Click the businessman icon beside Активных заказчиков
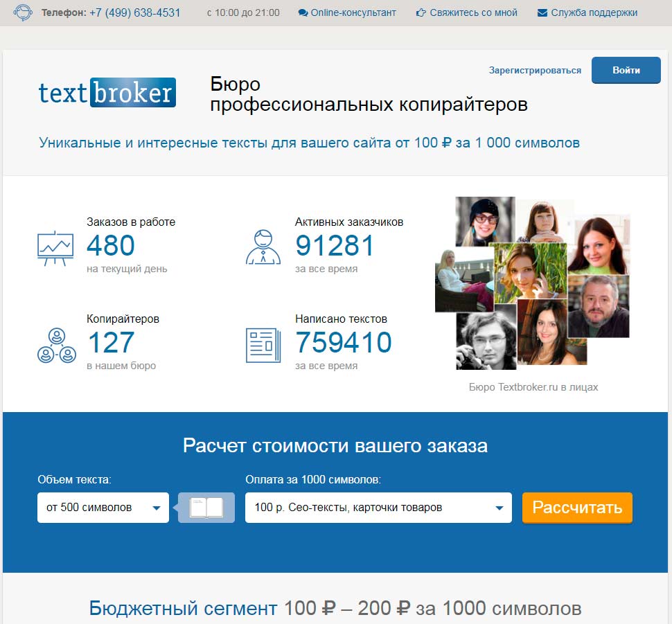Image resolution: width=672 pixels, height=624 pixels. click(263, 247)
